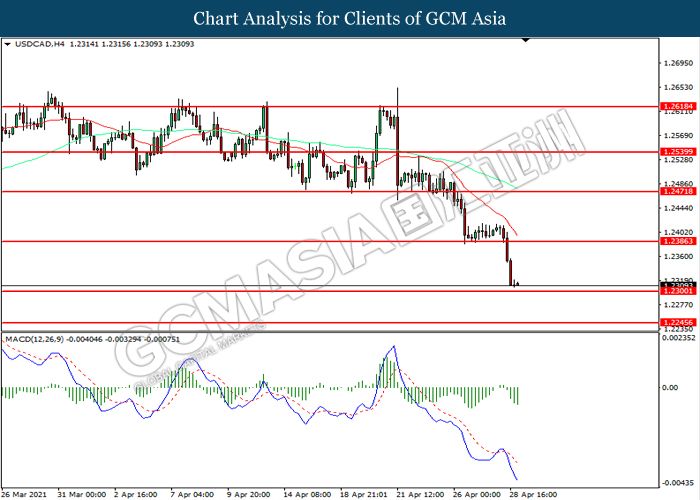This screenshot has width=700, height=500.
Task: Select the 1.23001 support level label
Action: coord(678,291)
